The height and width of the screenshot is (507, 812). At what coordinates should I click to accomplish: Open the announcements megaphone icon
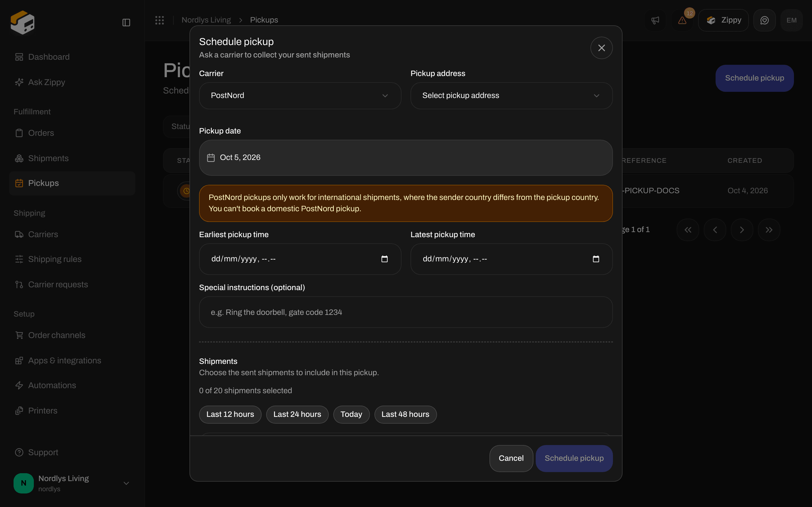[x=655, y=21]
